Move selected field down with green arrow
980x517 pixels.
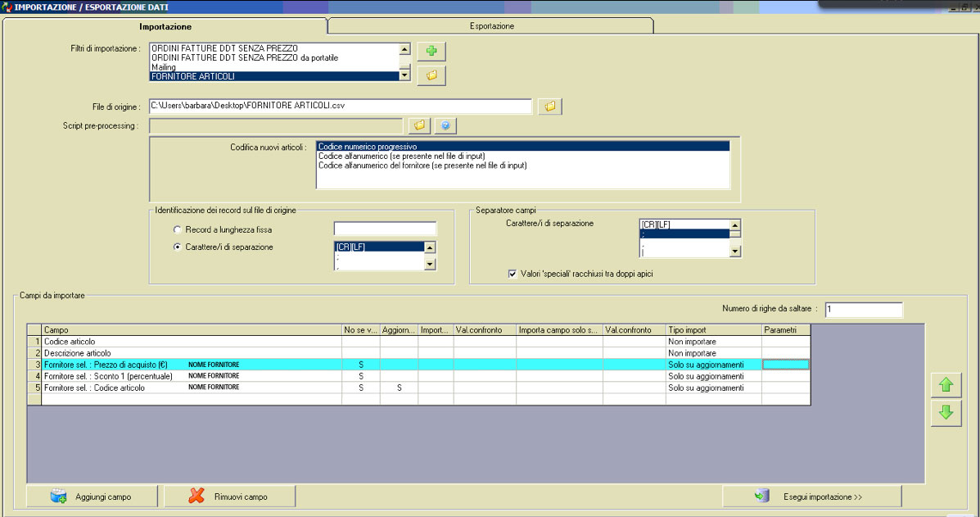click(x=946, y=413)
